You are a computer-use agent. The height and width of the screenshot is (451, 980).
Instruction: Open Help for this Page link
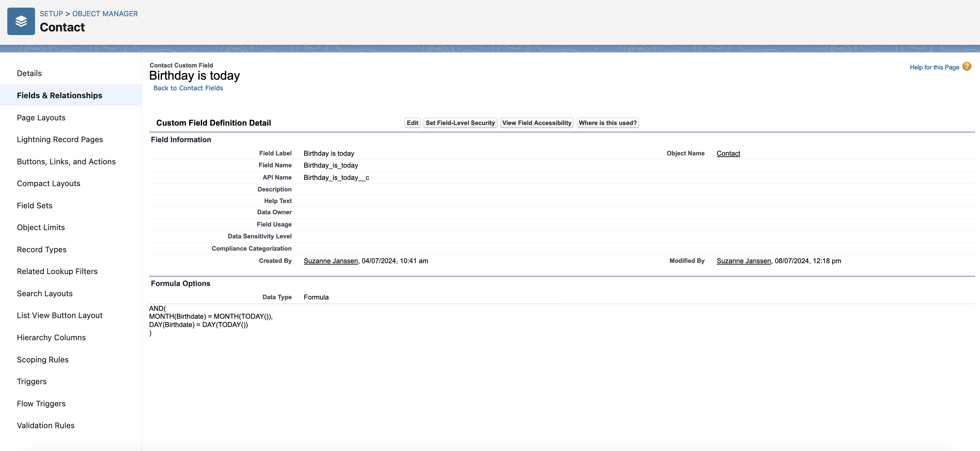tap(934, 67)
